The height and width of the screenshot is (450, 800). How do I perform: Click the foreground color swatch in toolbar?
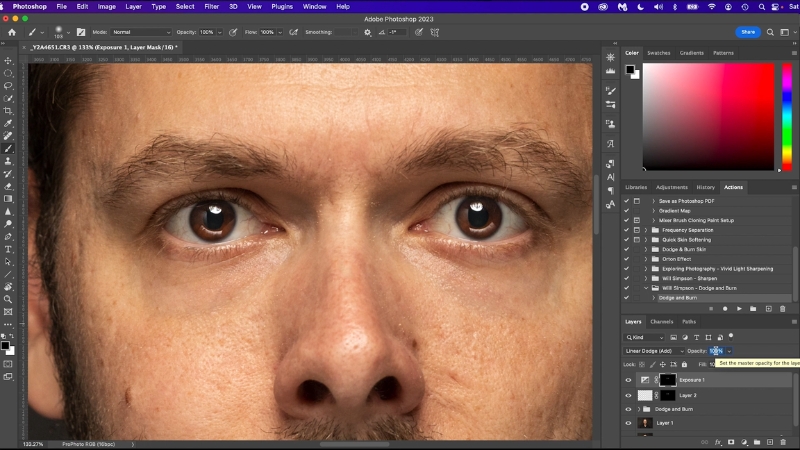(x=5, y=346)
